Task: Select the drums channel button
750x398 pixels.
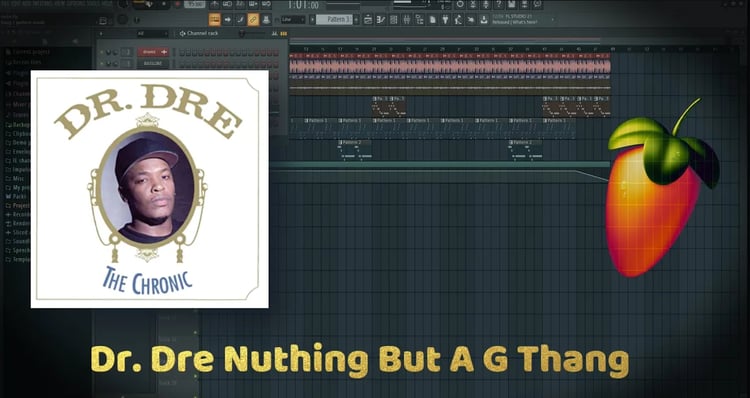Action: [x=153, y=52]
